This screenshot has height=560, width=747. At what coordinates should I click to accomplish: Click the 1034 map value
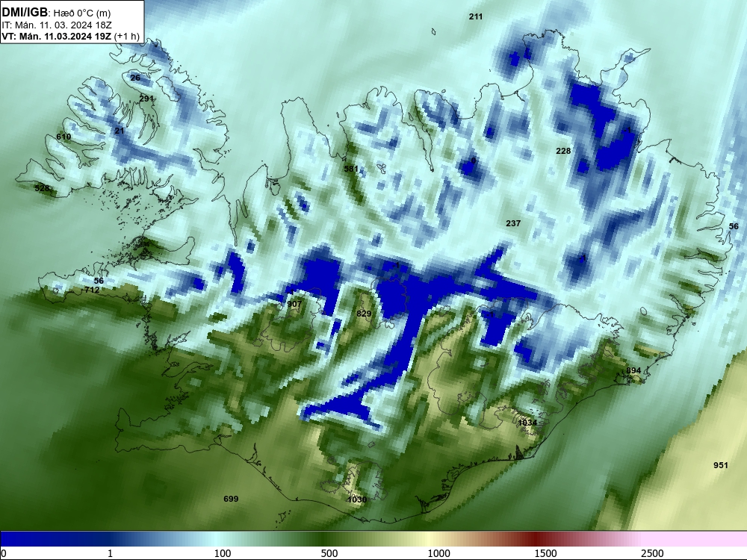click(527, 423)
